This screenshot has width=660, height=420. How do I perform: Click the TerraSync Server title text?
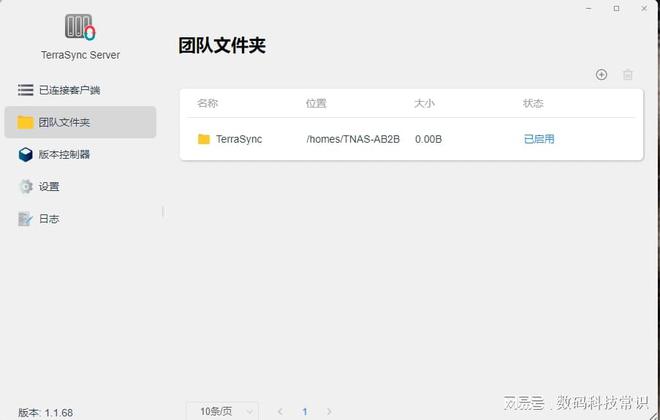point(80,55)
